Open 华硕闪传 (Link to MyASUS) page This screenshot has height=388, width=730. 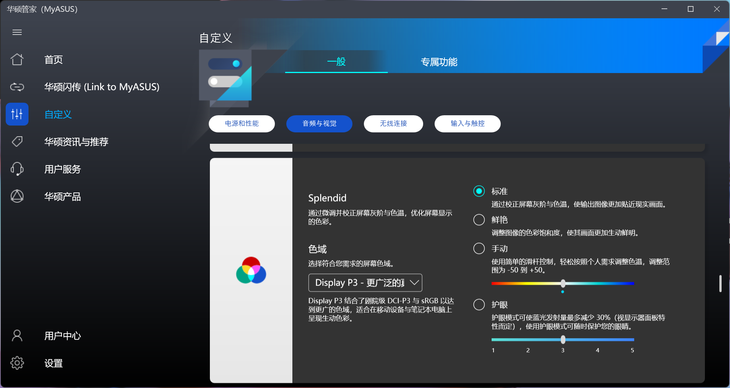click(x=102, y=87)
